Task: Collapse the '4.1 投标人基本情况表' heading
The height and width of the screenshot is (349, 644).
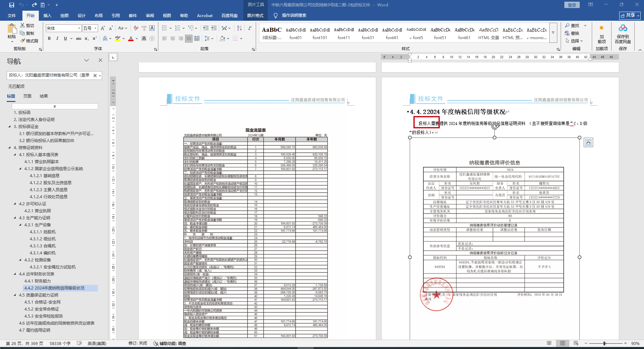Action: click(x=15, y=155)
